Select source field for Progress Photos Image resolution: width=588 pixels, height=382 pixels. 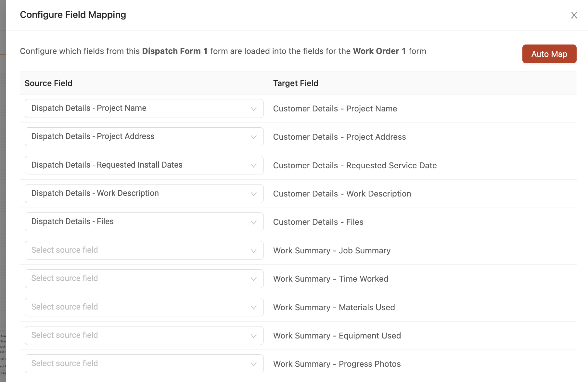click(x=144, y=364)
